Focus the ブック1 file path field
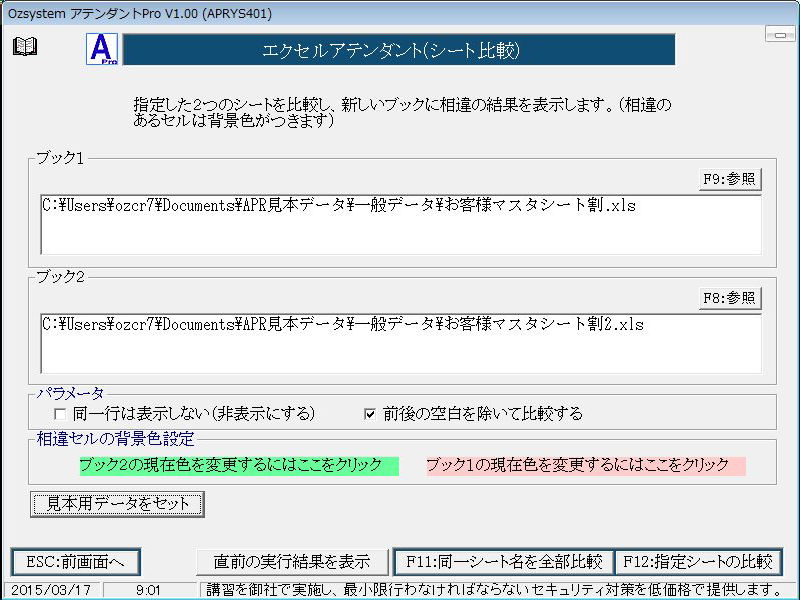The image size is (800, 600). coord(401,224)
